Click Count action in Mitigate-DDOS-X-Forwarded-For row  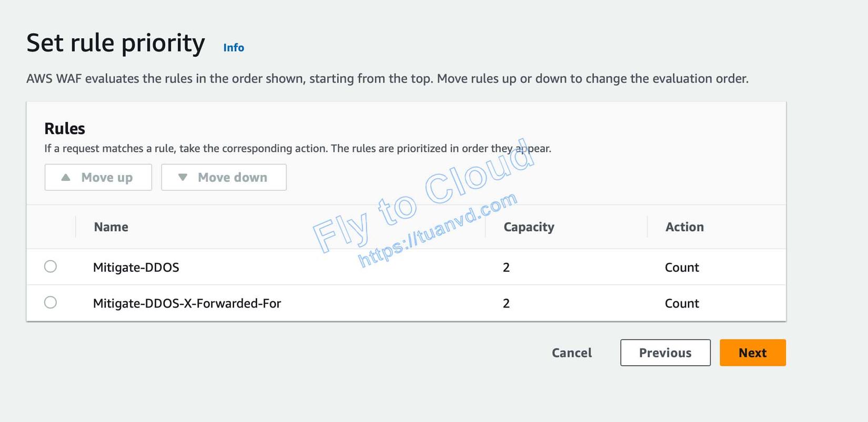coord(682,304)
